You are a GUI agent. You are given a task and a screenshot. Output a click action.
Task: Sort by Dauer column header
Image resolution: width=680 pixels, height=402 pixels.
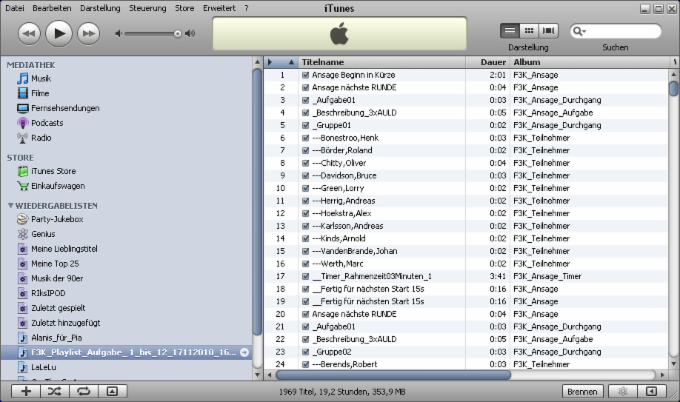pos(487,62)
